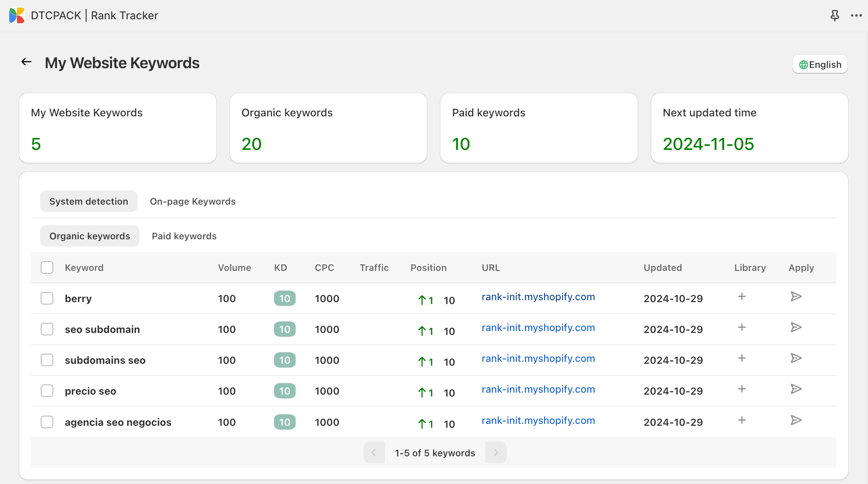Click apply send icon for precio seo

(x=796, y=389)
